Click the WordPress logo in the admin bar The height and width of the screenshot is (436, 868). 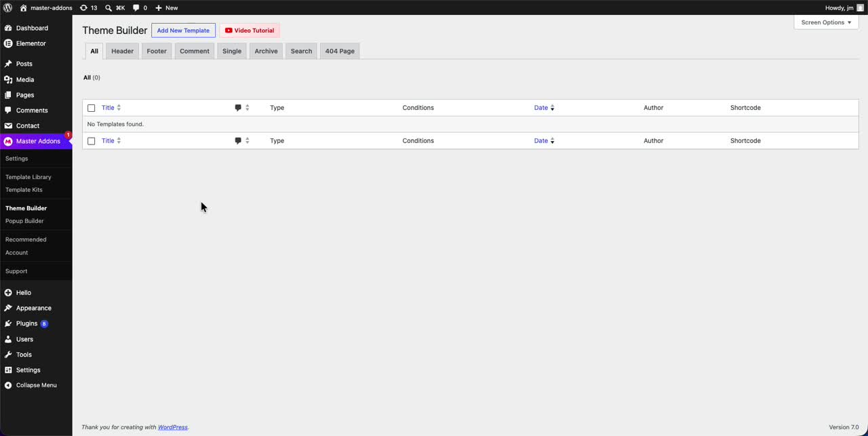pos(7,7)
